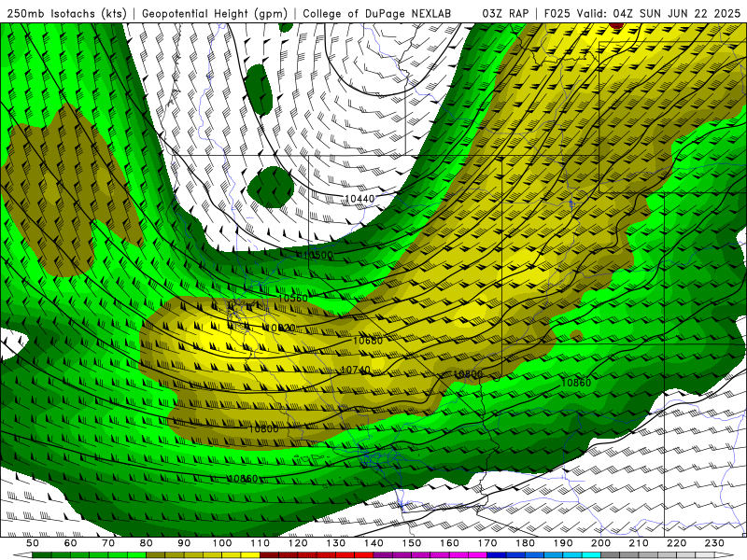Screen dimensions: 747x560
Task: Click the 120 value on the color scale
Action: (x=298, y=543)
